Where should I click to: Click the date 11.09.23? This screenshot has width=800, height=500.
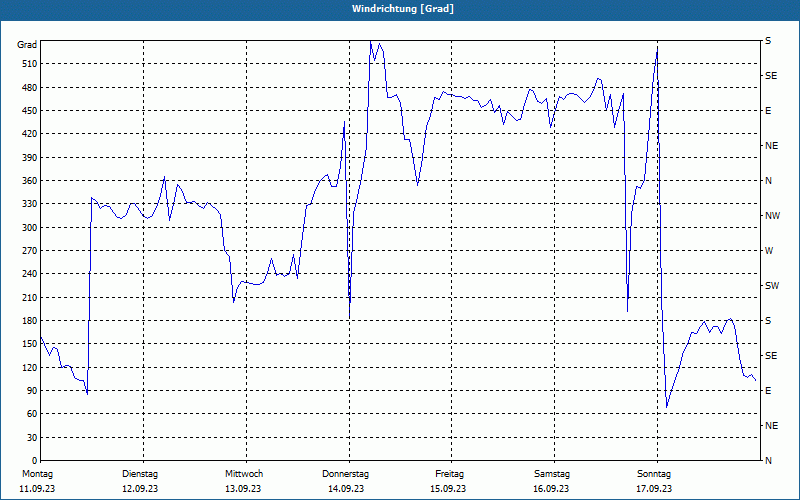(x=37, y=489)
